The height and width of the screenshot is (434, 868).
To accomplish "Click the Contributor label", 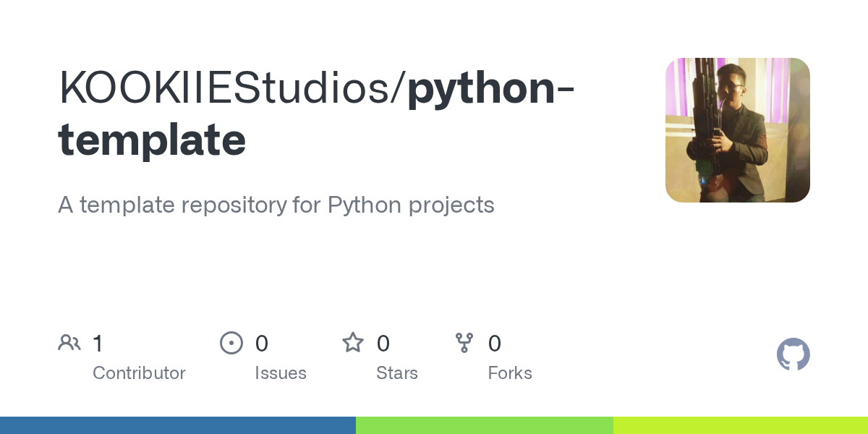I will (139, 373).
